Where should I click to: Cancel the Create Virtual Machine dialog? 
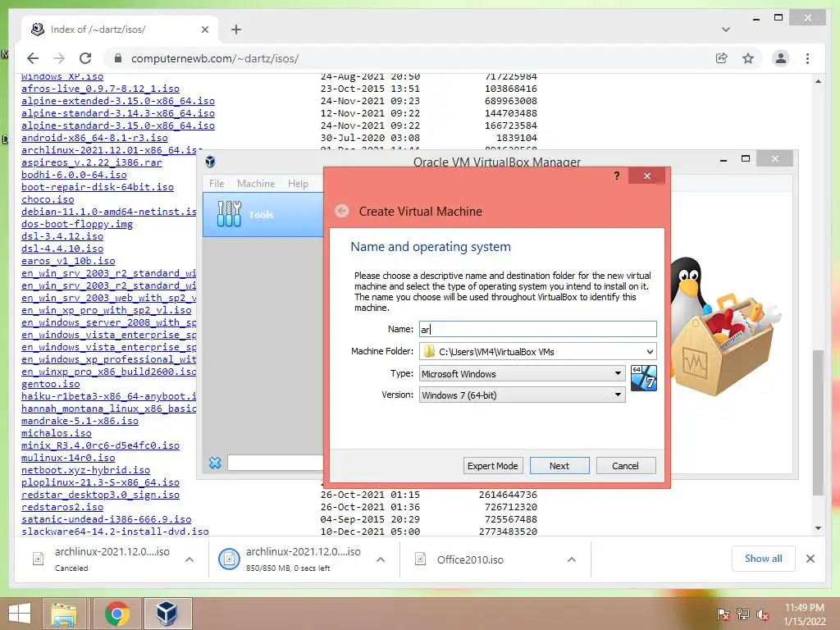tap(626, 466)
